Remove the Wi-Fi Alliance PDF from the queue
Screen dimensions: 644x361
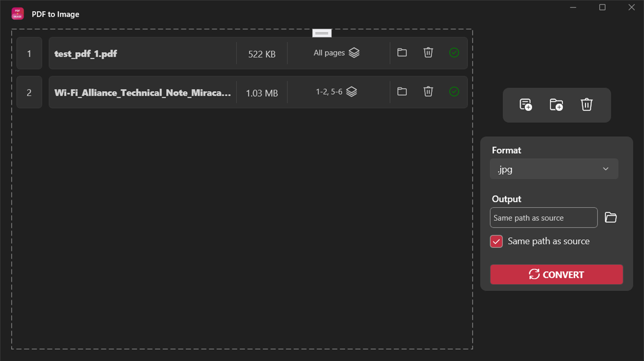[428, 92]
